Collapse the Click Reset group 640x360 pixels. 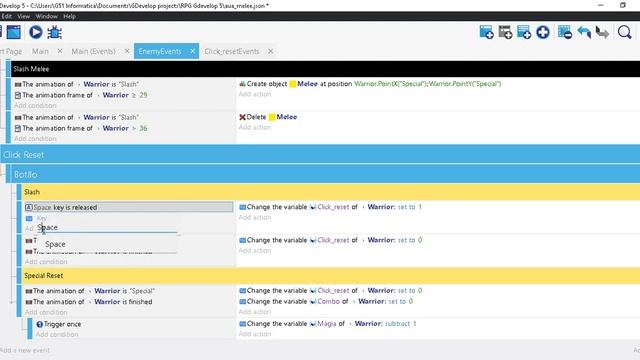[320, 155]
